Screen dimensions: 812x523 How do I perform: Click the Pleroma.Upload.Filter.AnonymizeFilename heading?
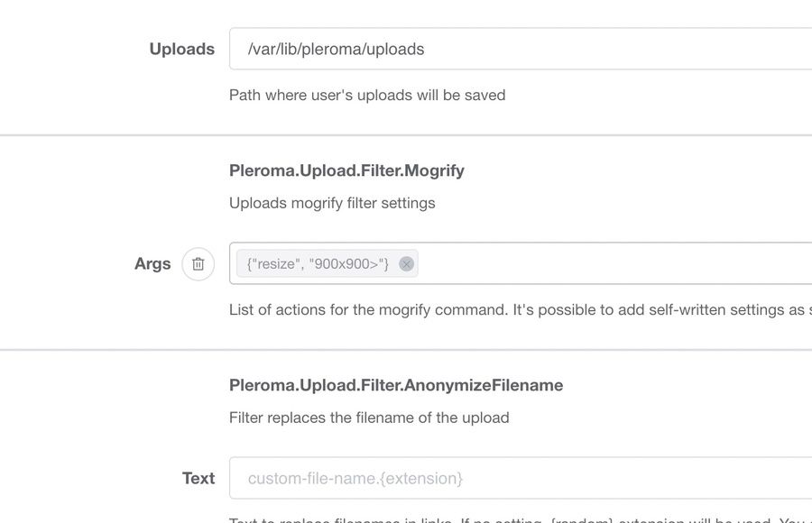click(396, 385)
